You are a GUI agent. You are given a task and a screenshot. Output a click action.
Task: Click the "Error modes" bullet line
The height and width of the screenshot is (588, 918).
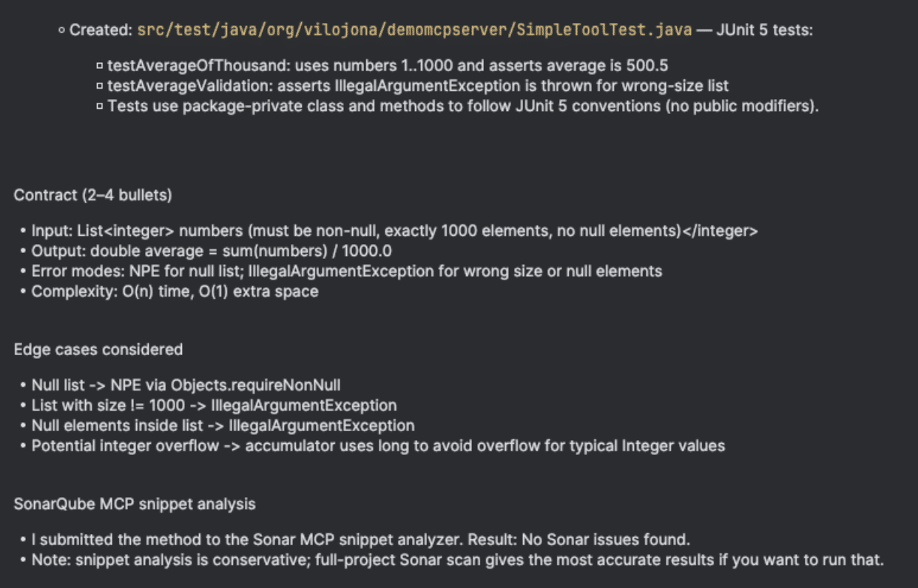[x=346, y=271]
